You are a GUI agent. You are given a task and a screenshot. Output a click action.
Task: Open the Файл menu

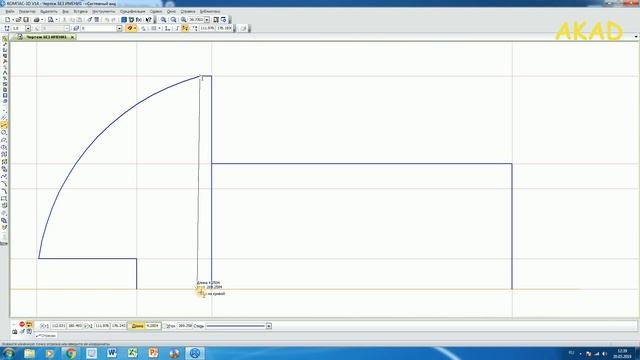pos(10,11)
